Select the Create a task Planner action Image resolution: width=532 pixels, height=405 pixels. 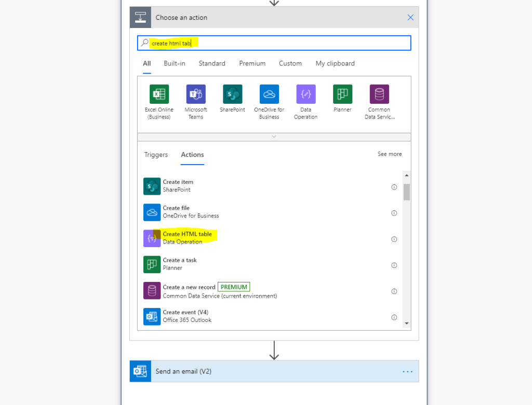pyautogui.click(x=270, y=265)
